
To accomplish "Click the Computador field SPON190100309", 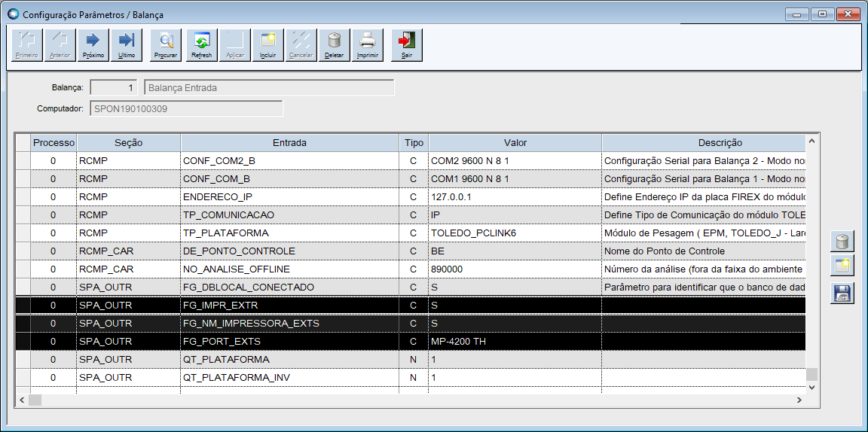I will point(186,108).
